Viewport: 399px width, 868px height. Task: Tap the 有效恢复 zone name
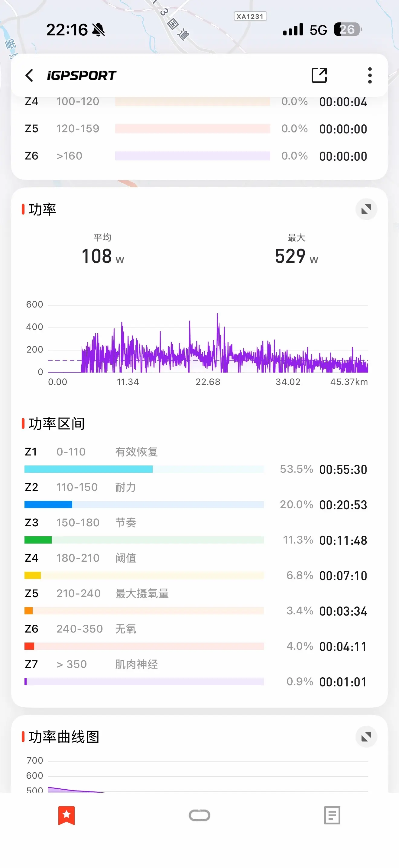[x=137, y=452]
